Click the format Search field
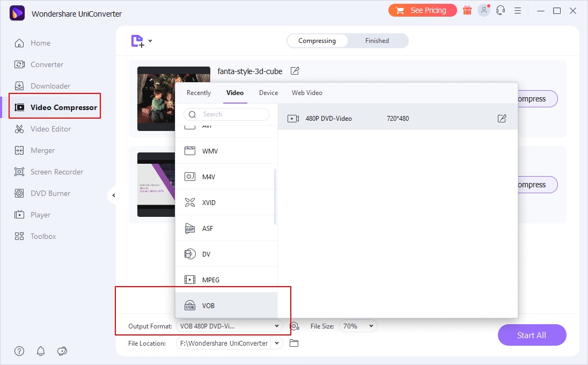Viewport: 588px width, 365px height. click(x=226, y=114)
